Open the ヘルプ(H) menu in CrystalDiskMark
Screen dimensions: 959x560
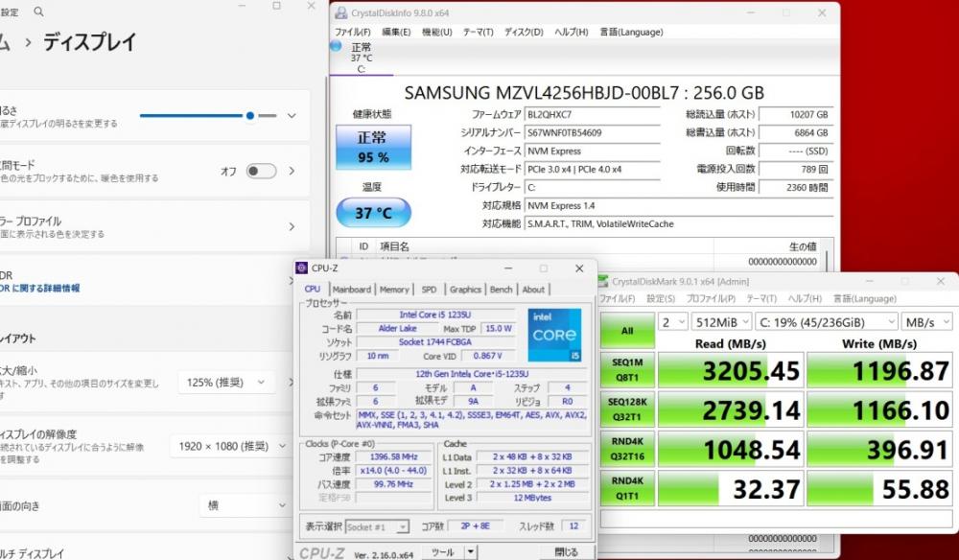point(805,298)
